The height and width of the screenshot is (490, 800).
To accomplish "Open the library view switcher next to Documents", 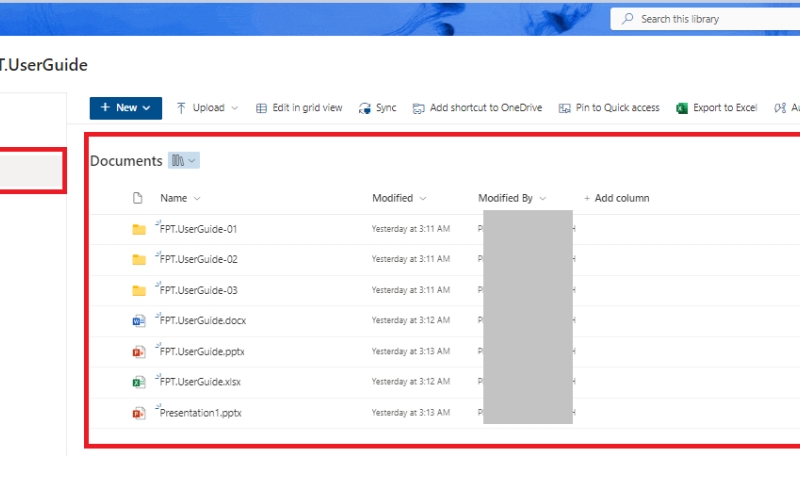I will (184, 161).
